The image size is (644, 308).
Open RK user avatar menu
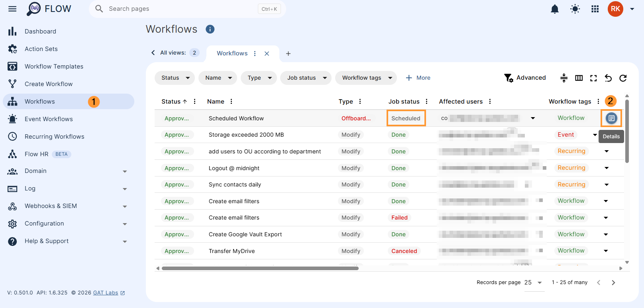(615, 9)
